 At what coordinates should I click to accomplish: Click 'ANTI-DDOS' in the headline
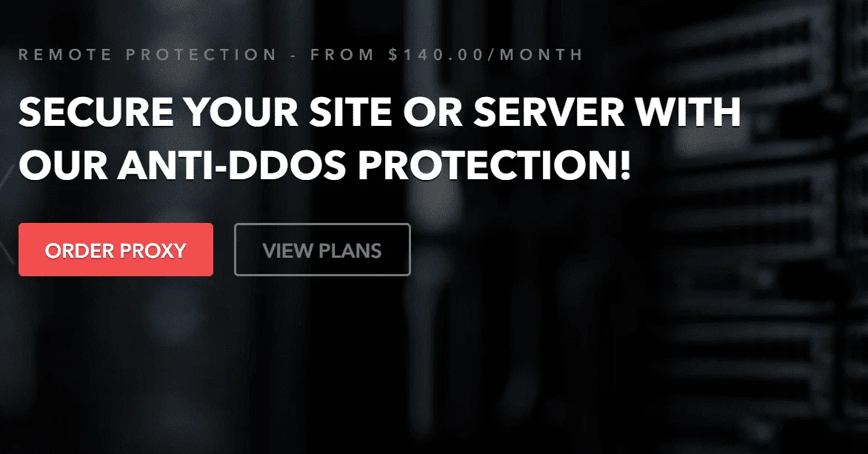click(231, 165)
